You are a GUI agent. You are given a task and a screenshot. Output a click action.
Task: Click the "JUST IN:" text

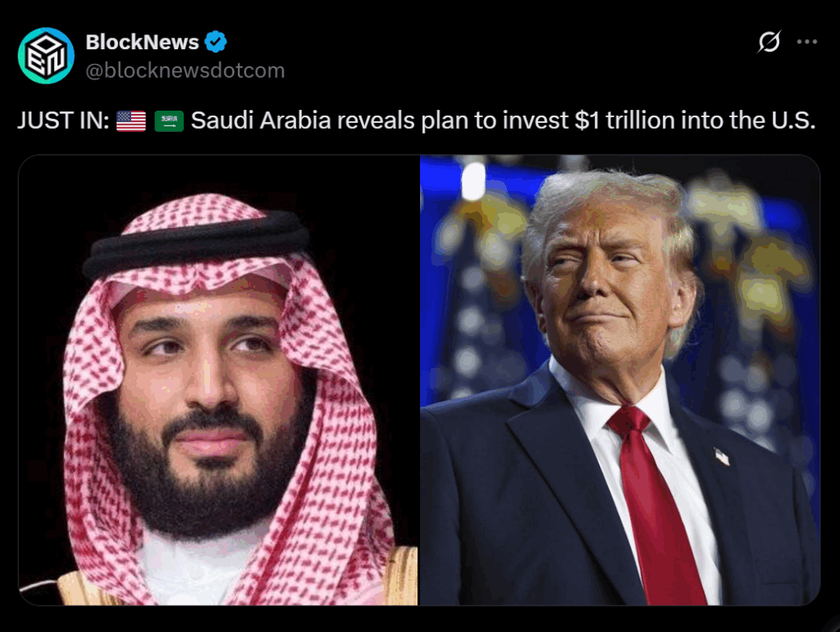(x=63, y=120)
